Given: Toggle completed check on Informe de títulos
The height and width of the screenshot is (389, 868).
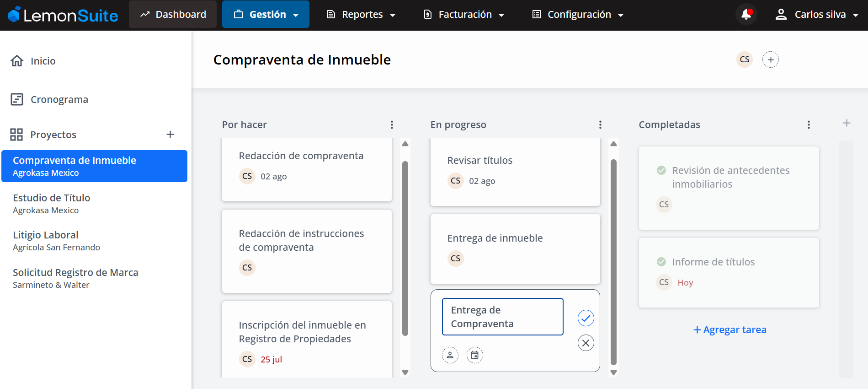Looking at the screenshot, I should pyautogui.click(x=661, y=262).
